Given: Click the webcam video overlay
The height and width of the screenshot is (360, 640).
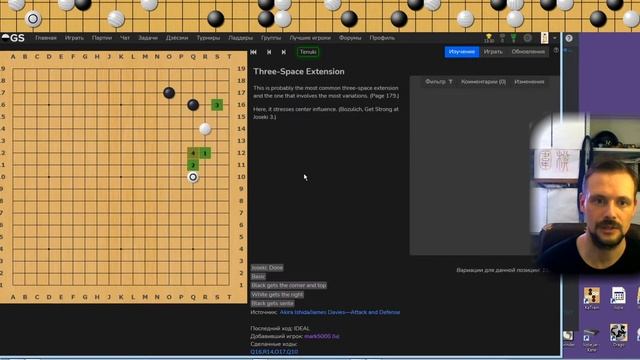Looking at the screenshot, I should (x=584, y=194).
